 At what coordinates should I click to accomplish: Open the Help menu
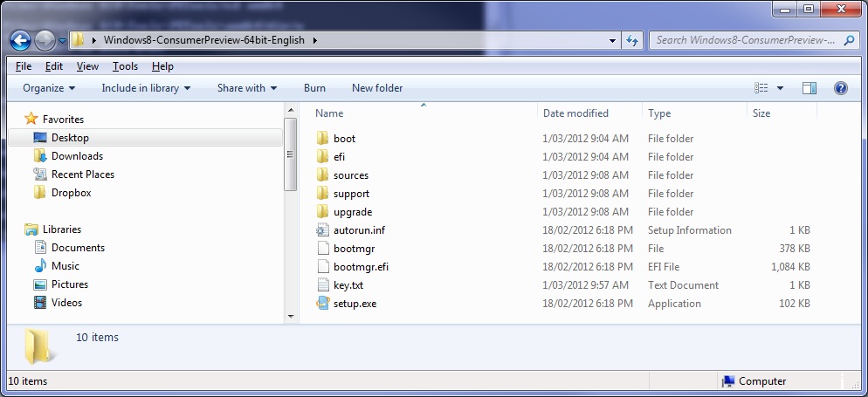point(162,66)
